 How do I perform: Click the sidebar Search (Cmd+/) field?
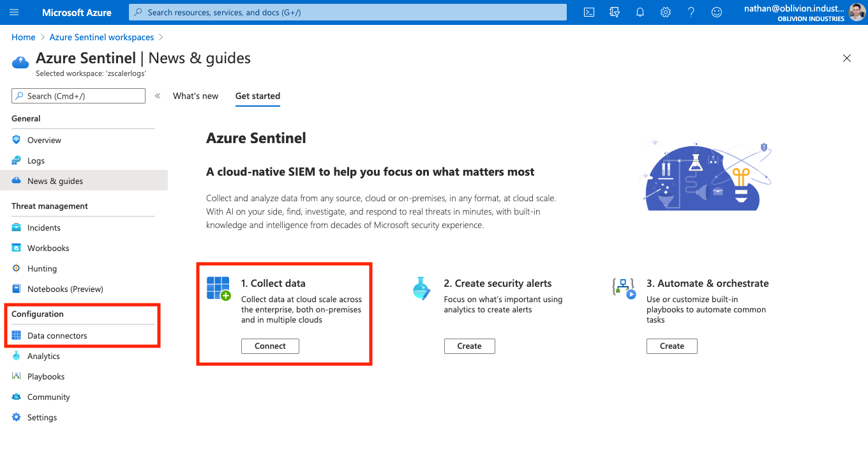tap(79, 96)
